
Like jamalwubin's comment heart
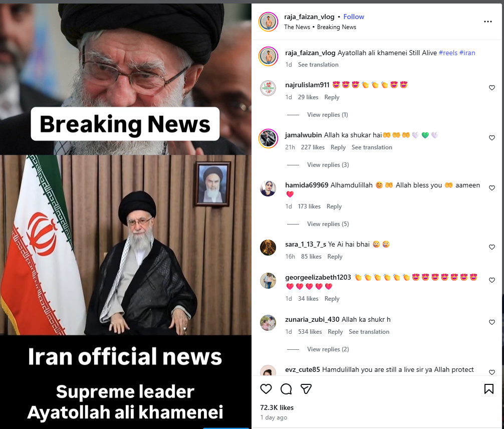coord(492,138)
